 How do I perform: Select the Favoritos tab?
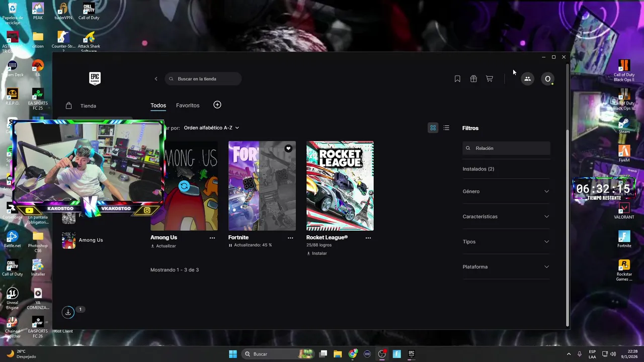[188, 106]
